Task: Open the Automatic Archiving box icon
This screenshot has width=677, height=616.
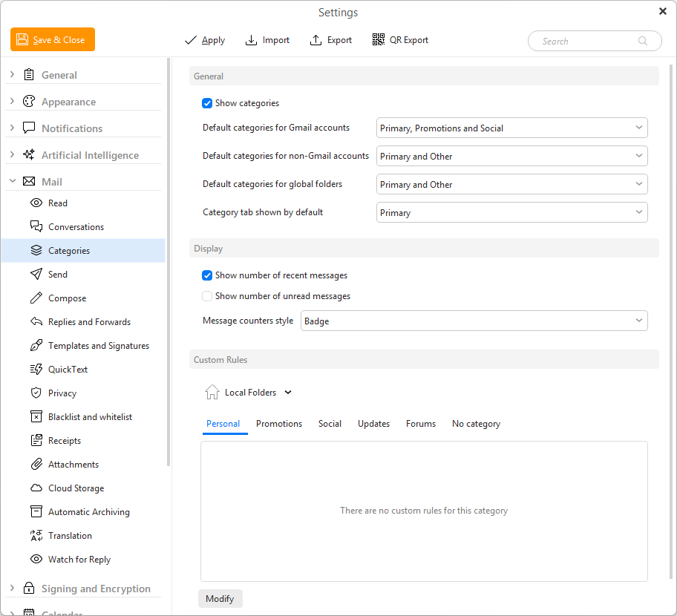Action: 36,511
